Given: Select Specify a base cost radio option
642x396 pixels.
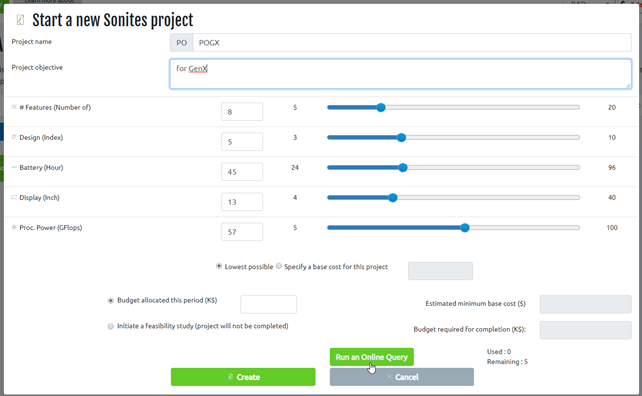Looking at the screenshot, I should 279,266.
